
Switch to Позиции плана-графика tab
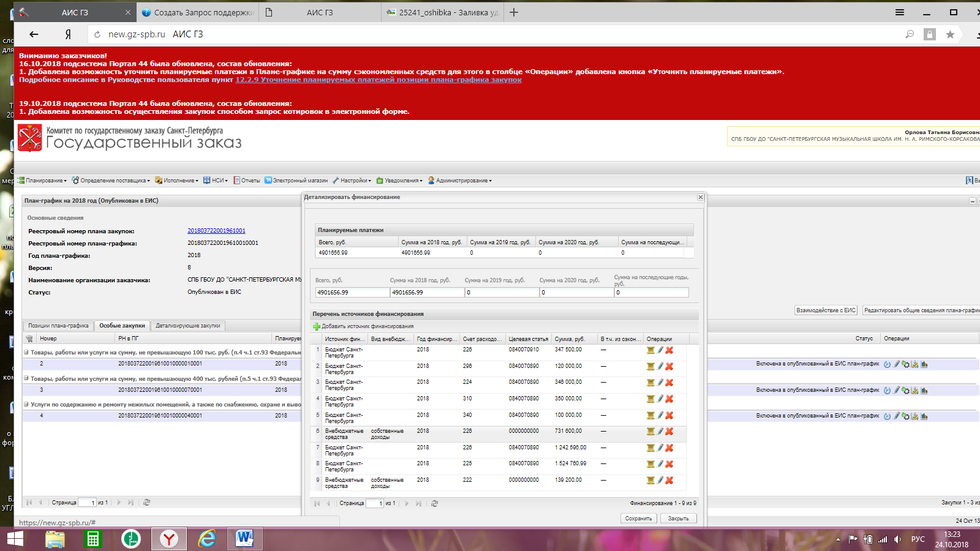pos(58,326)
